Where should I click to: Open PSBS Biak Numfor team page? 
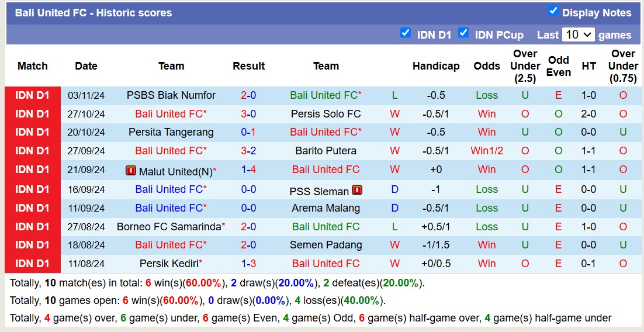[x=171, y=95]
